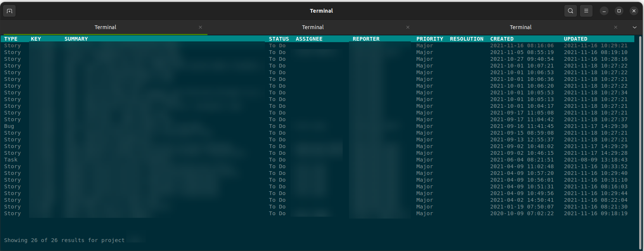Image resolution: width=644 pixels, height=251 pixels.
Task: Click the SUMMARY column header
Action: coord(76,39)
